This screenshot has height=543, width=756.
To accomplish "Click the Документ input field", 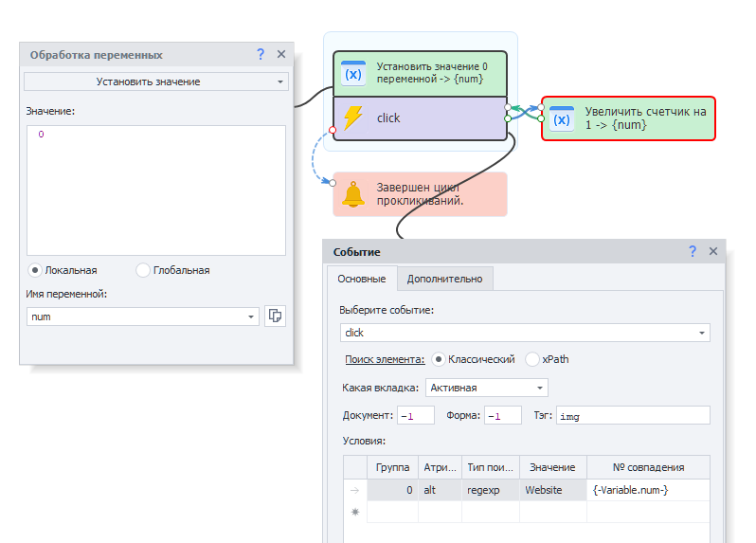I will [416, 415].
